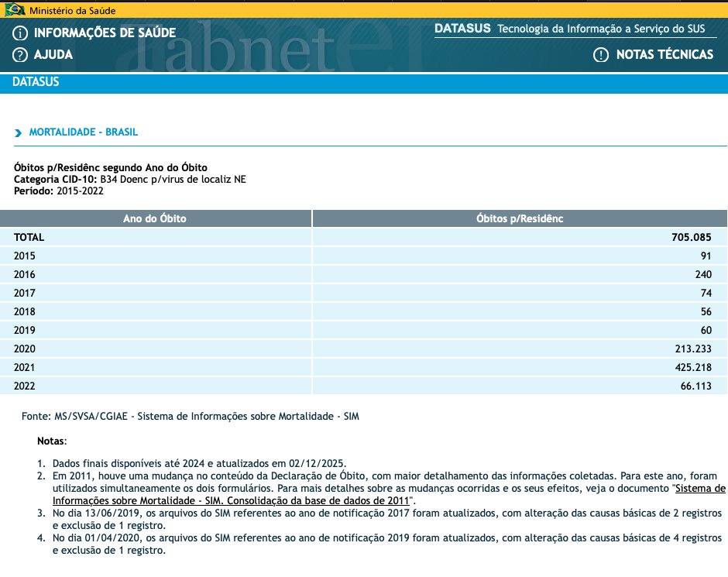This screenshot has height=577, width=728.
Task: Click the info icon beside Informações de Saúde
Action: (x=20, y=33)
